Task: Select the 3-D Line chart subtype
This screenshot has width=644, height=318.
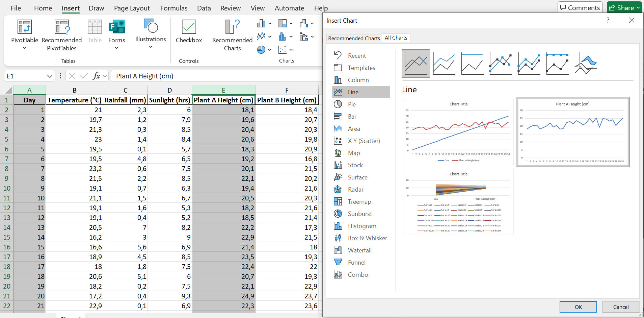Action: 586,64
